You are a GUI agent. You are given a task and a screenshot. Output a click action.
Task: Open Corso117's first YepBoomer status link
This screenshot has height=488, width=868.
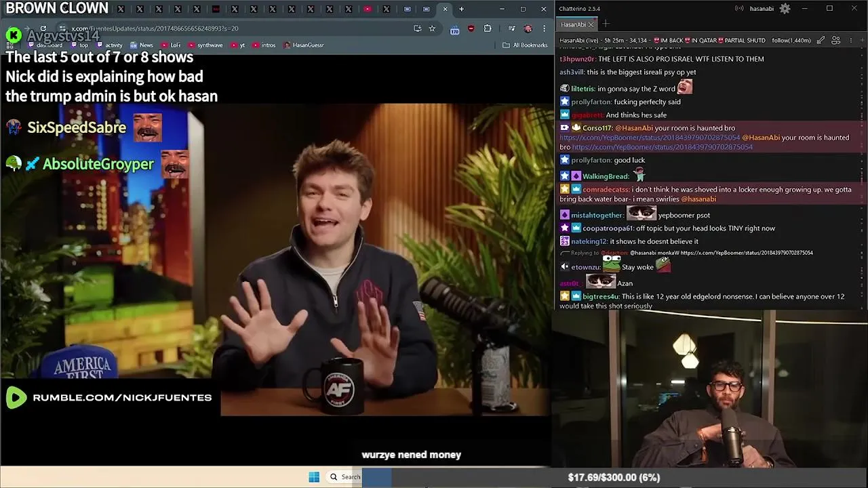[x=650, y=138]
